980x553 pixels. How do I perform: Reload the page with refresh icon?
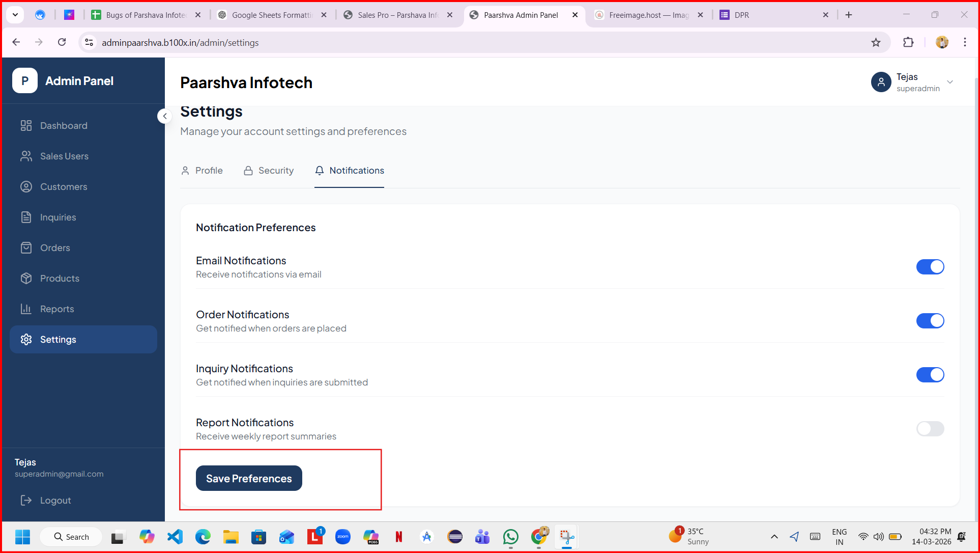(62, 42)
